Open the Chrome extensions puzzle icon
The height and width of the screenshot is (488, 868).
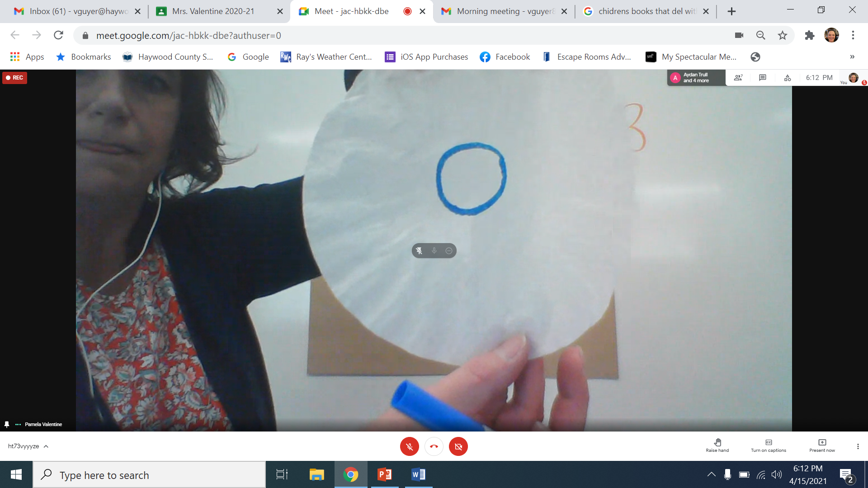click(x=809, y=35)
